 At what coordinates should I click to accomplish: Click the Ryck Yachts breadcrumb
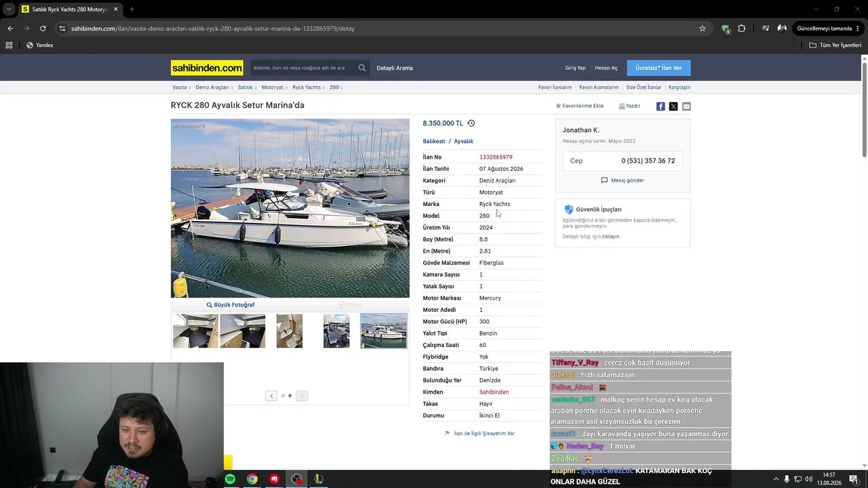pyautogui.click(x=307, y=87)
